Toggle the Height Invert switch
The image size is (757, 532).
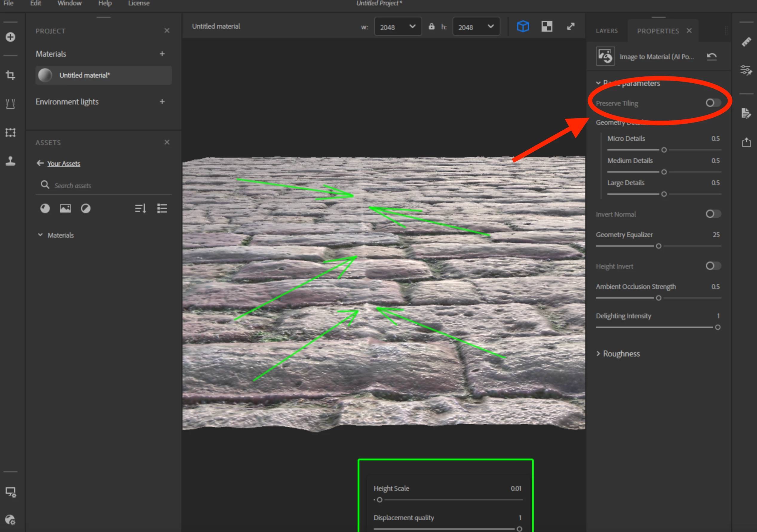tap(713, 266)
